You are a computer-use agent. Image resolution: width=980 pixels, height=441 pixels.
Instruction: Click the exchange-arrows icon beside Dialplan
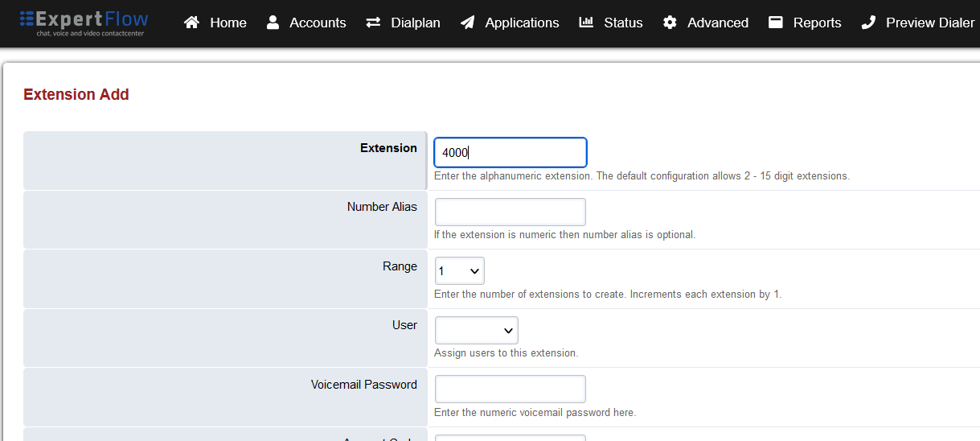pyautogui.click(x=373, y=23)
